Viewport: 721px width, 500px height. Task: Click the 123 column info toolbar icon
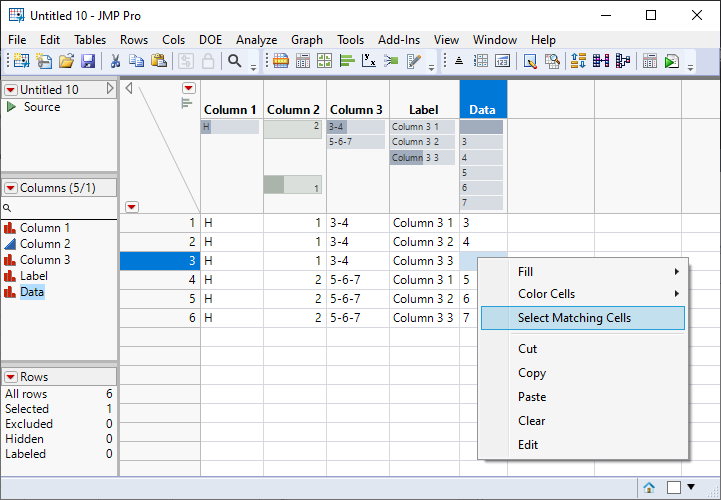point(502,61)
